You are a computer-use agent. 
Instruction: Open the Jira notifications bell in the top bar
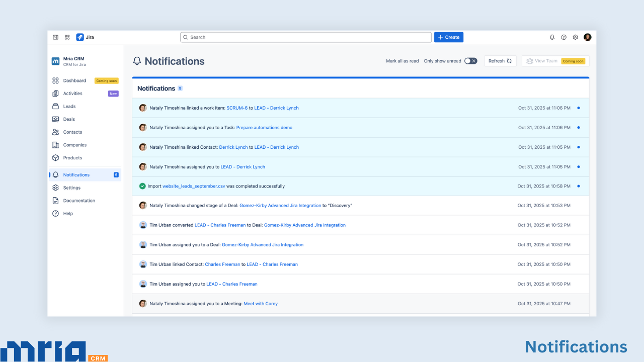(x=552, y=37)
